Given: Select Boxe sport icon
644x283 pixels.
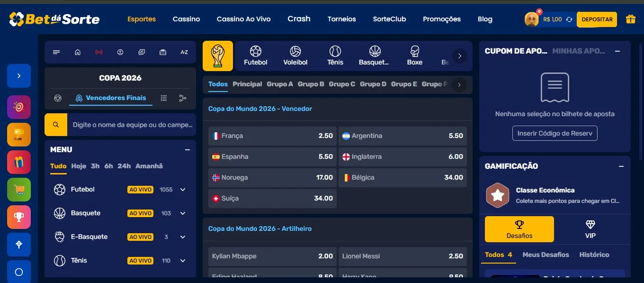Looking at the screenshot, I should tap(415, 55).
